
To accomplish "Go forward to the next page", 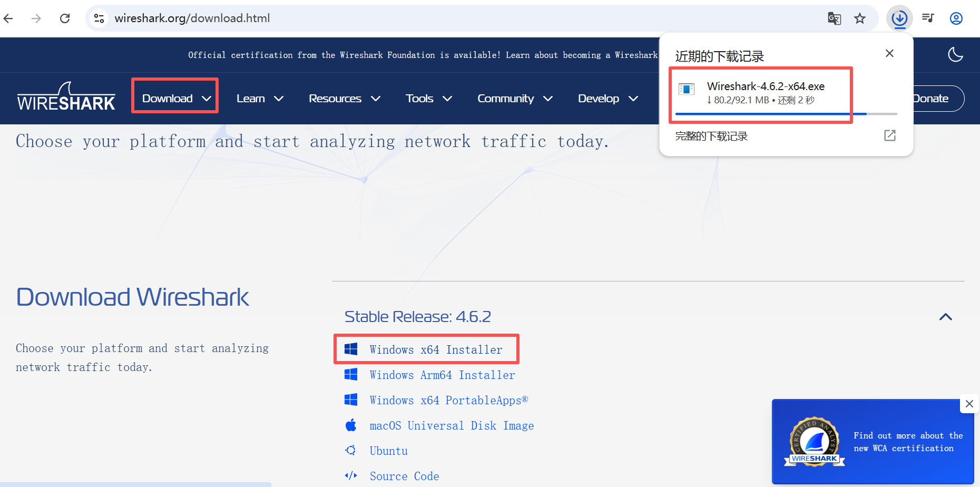I will click(36, 18).
